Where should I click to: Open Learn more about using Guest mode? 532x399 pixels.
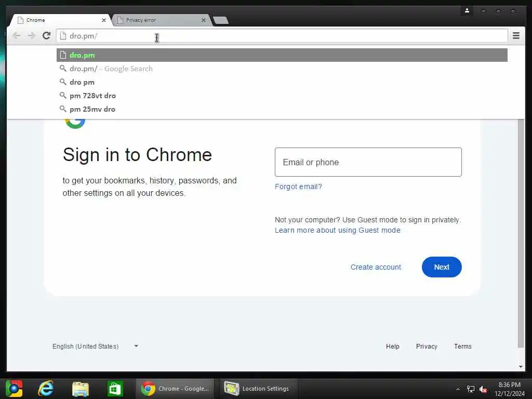pos(338,230)
